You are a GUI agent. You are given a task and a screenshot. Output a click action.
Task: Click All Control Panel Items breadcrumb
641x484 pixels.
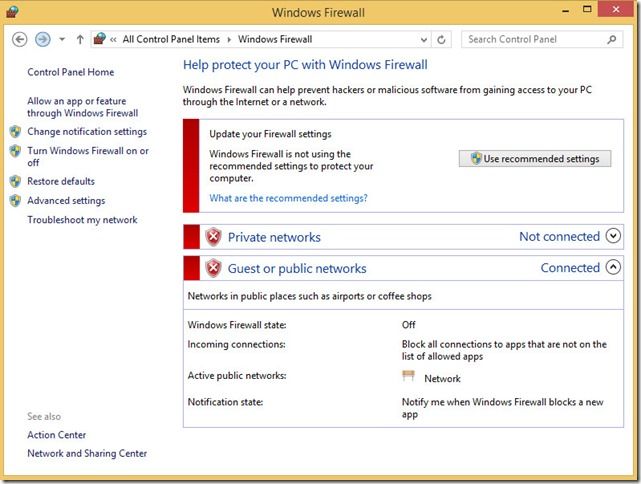click(x=171, y=39)
